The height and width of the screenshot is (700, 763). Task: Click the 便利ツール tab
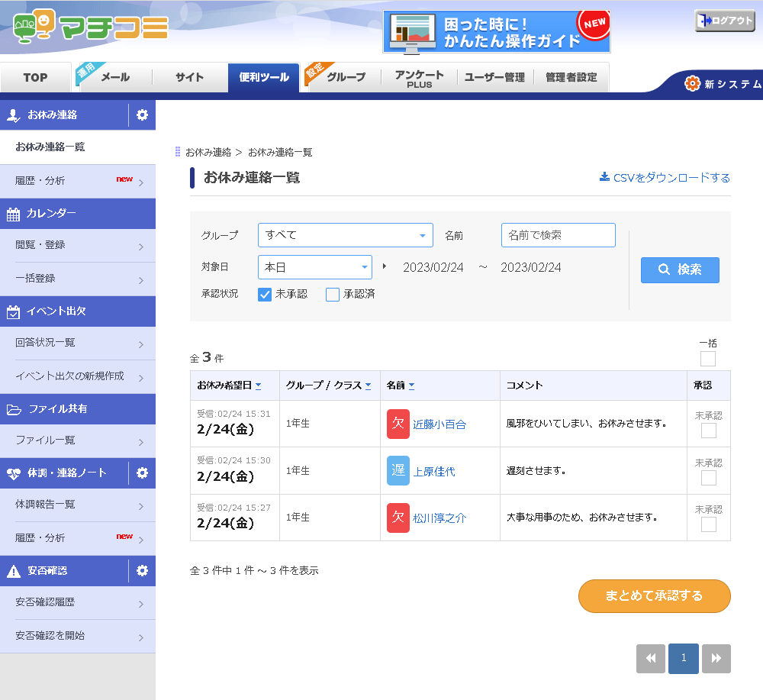click(264, 77)
